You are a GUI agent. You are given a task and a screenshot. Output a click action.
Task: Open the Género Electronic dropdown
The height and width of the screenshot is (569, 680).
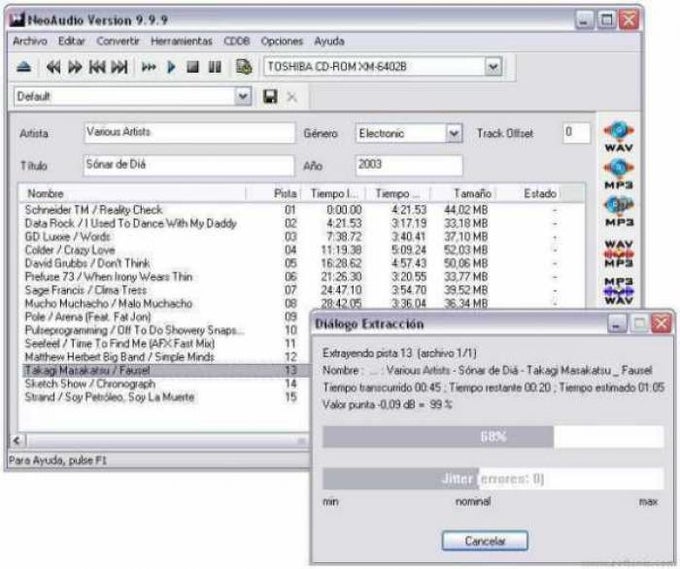(x=454, y=133)
